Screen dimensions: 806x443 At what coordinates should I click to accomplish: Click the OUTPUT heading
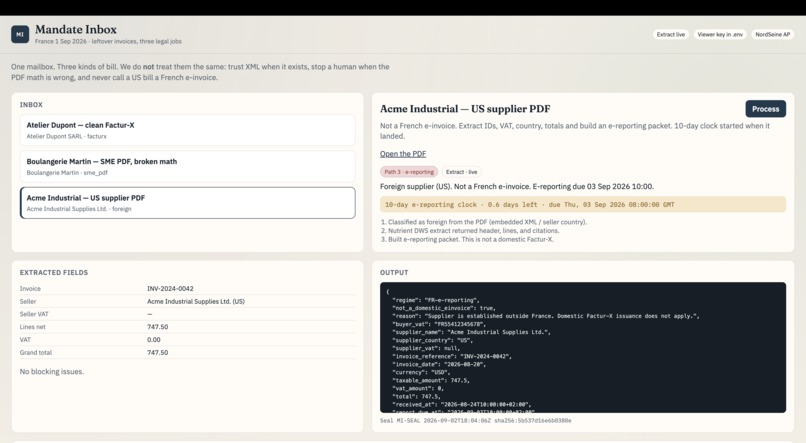[x=394, y=272]
